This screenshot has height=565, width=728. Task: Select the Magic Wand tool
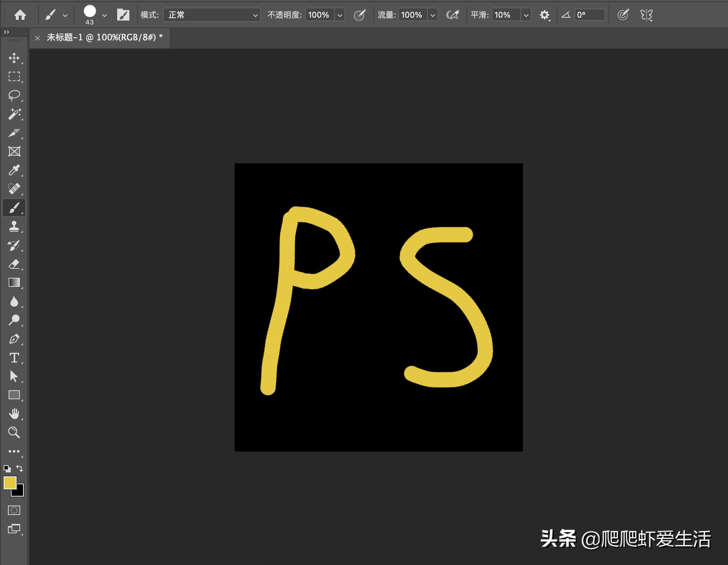(x=14, y=114)
